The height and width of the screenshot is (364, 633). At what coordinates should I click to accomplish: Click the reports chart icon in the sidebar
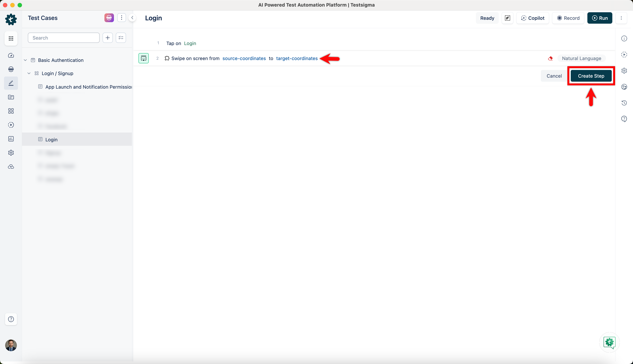[x=11, y=139]
